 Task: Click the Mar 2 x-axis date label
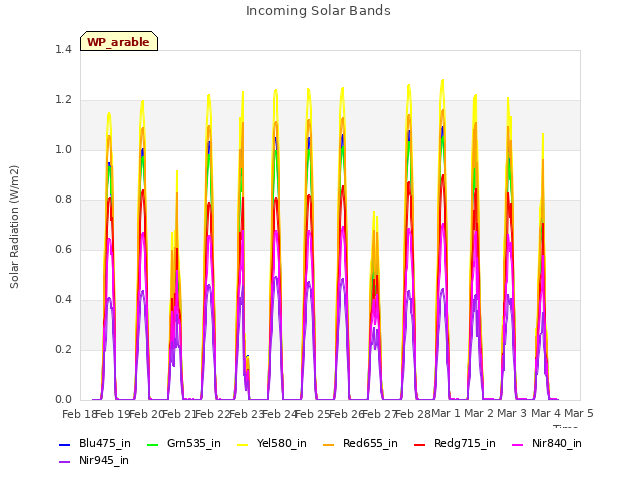point(479,413)
